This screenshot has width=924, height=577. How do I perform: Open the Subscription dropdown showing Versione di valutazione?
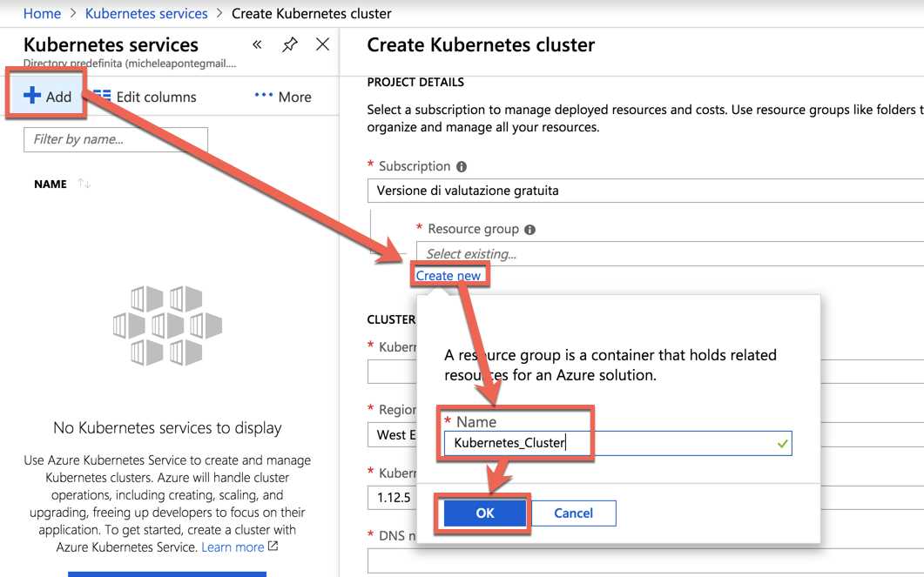(610, 190)
